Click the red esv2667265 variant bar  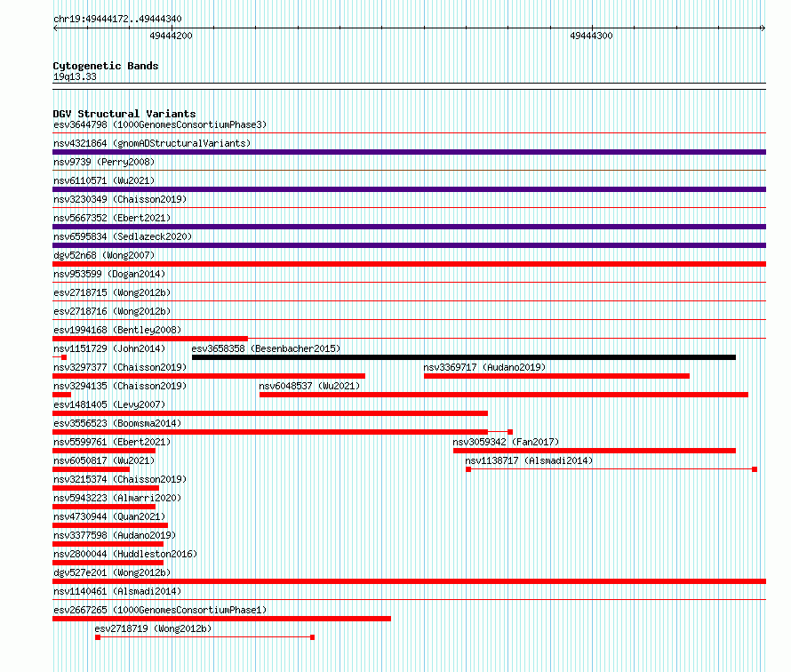point(221,619)
